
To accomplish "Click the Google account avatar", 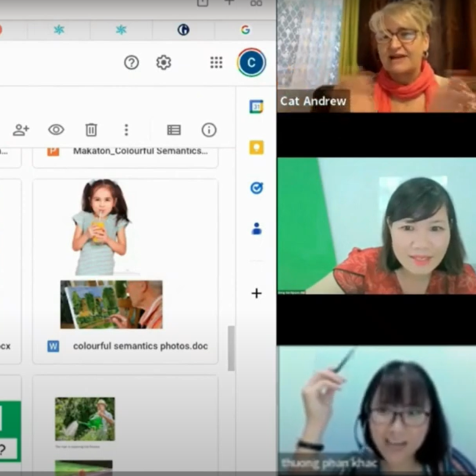I will [x=251, y=62].
